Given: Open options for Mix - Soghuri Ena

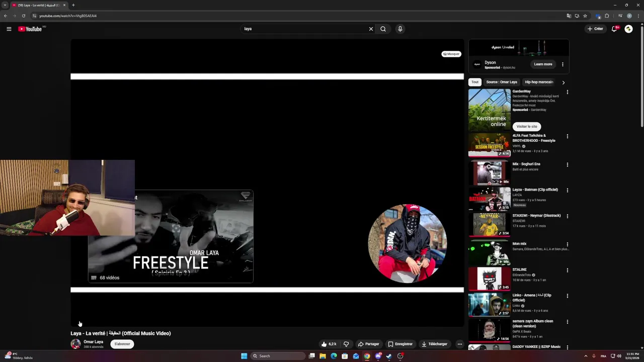Looking at the screenshot, I should point(567,164).
